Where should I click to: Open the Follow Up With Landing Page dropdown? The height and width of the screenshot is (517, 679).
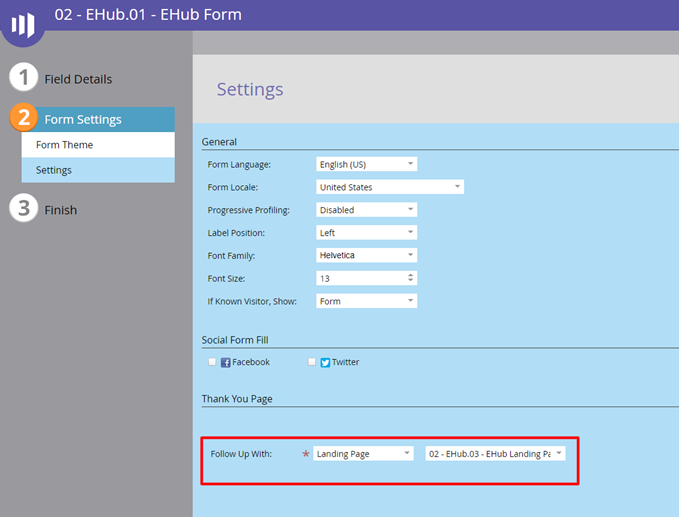[x=363, y=453]
